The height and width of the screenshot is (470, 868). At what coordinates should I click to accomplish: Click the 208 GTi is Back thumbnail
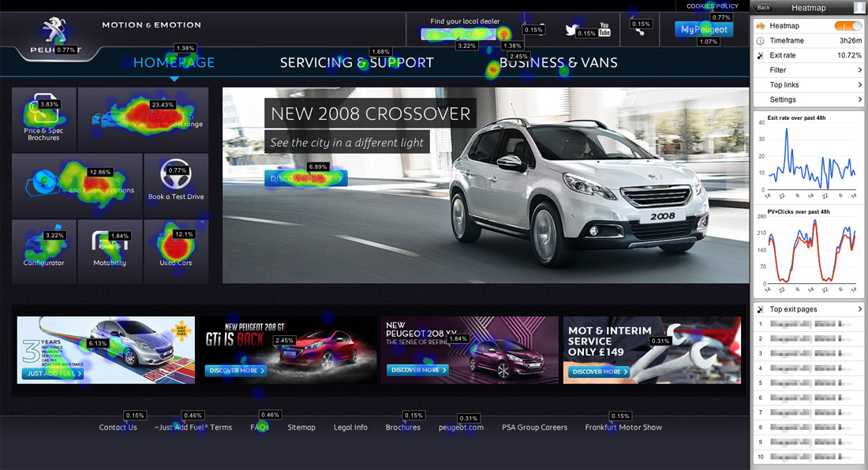[x=288, y=350]
